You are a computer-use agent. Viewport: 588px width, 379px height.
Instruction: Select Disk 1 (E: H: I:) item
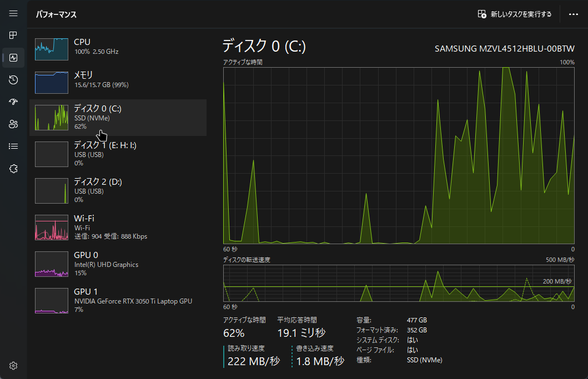[118, 154]
